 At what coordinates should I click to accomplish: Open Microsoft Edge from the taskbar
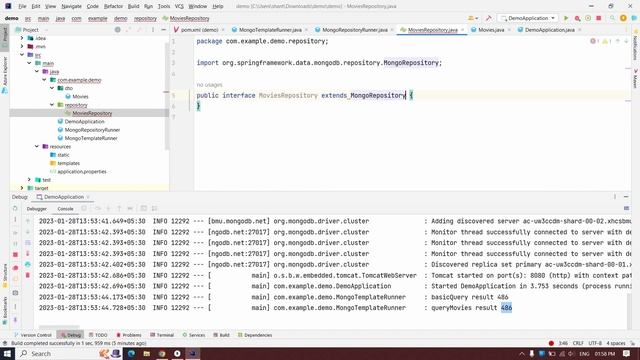[x=131, y=353]
